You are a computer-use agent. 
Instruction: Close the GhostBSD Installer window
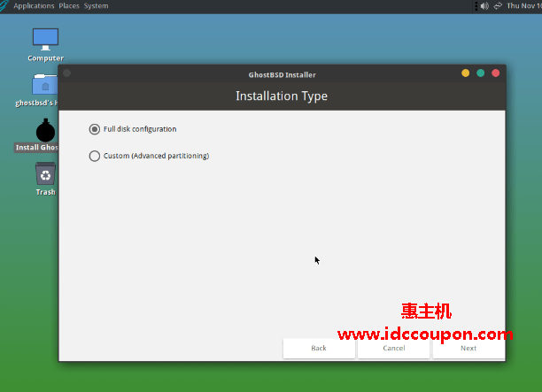point(496,73)
